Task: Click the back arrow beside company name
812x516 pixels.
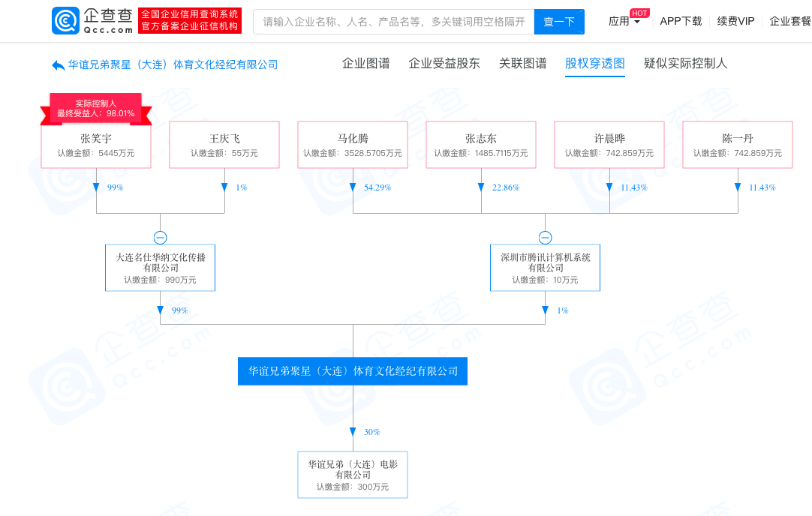Action: point(58,65)
